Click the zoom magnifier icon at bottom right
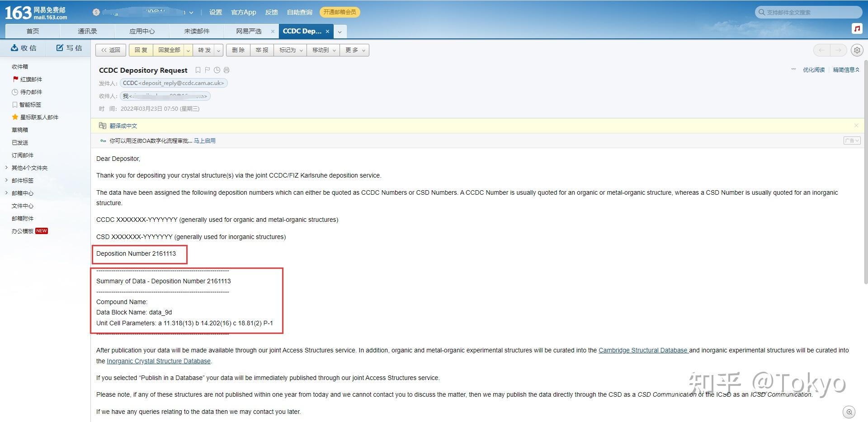This screenshot has width=868, height=422. (x=849, y=412)
